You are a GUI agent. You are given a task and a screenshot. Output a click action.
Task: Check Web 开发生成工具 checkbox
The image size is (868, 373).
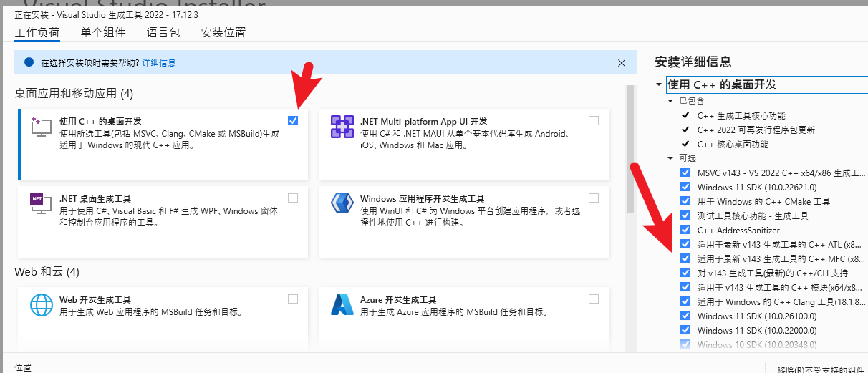[x=293, y=299]
